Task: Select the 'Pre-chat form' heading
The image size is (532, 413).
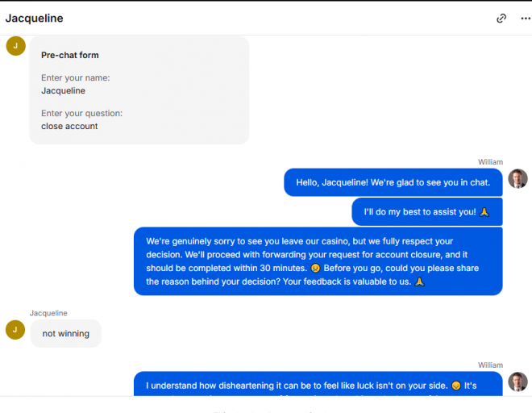Action: [70, 55]
